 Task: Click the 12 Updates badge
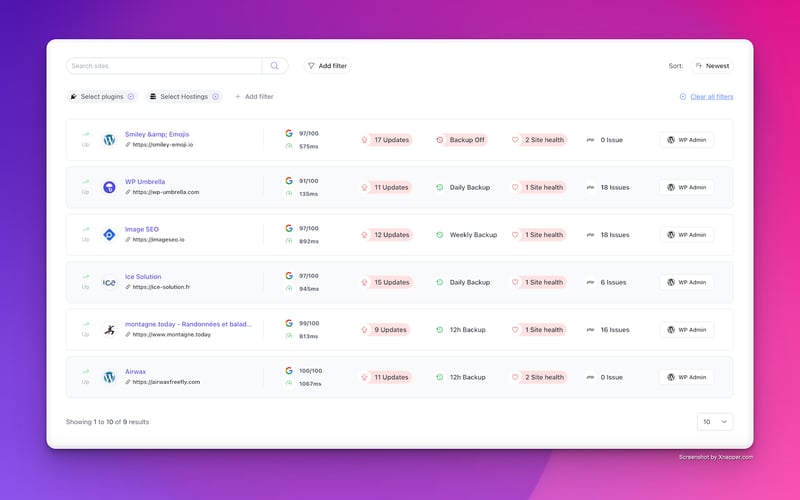[386, 235]
